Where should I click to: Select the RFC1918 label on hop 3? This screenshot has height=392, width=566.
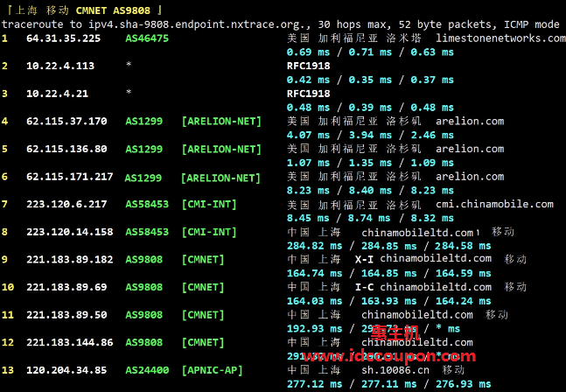tap(308, 94)
